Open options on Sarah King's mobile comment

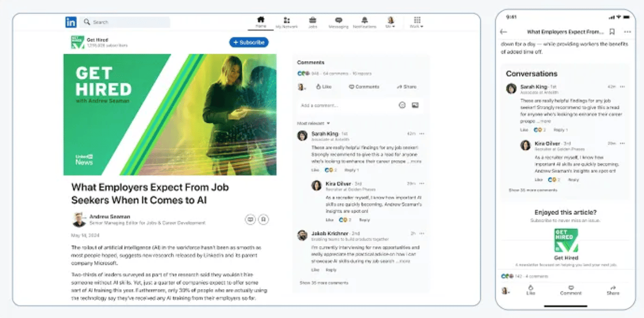click(x=622, y=87)
